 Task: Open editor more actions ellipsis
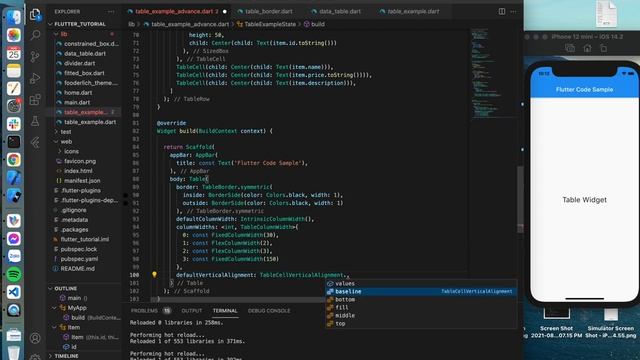(x=513, y=11)
